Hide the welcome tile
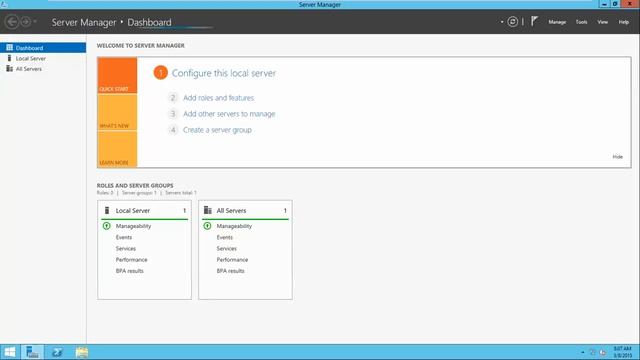 tap(618, 157)
